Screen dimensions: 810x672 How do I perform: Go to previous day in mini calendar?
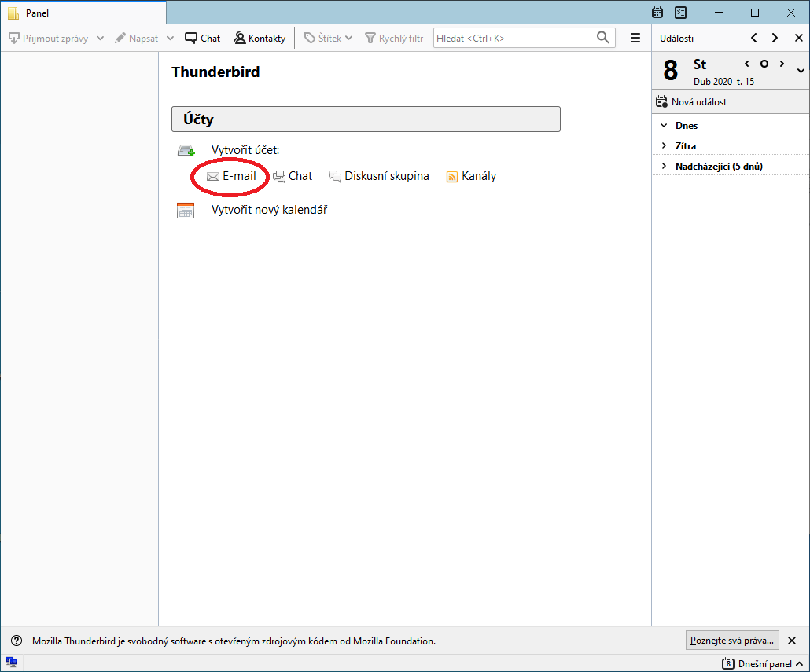point(747,64)
